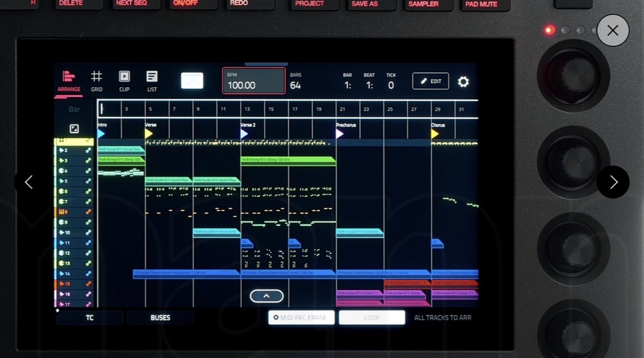This screenshot has width=644, height=358.
Task: Go to the next image with right arrow
Action: click(x=613, y=182)
